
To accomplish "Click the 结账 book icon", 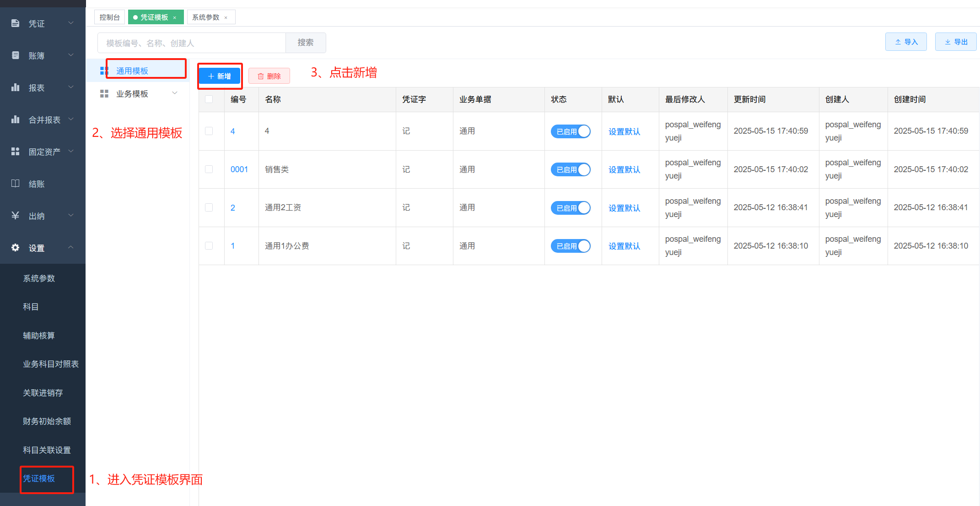I will click(x=15, y=183).
